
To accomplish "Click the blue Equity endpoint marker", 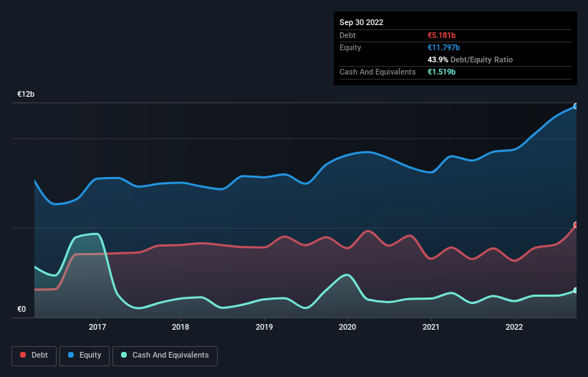I will tap(576, 107).
